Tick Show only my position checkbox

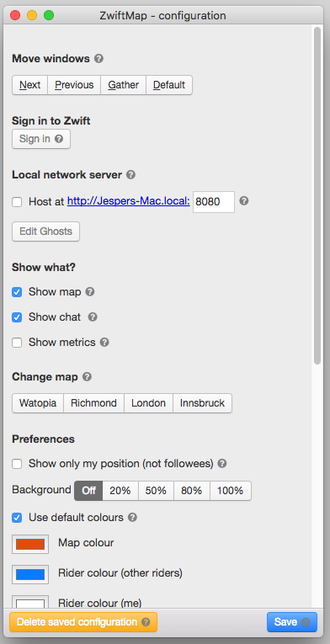(x=17, y=464)
